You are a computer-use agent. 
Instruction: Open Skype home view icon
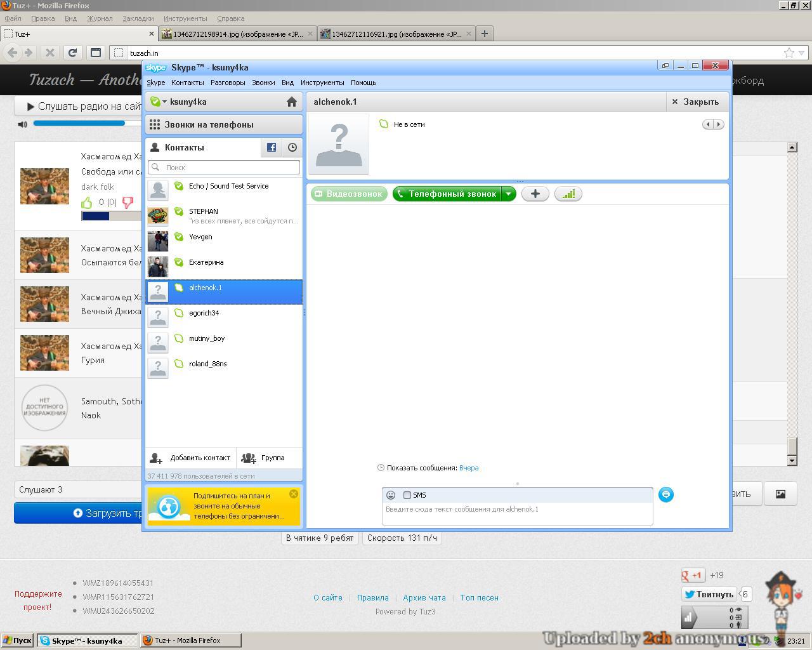pyautogui.click(x=292, y=102)
